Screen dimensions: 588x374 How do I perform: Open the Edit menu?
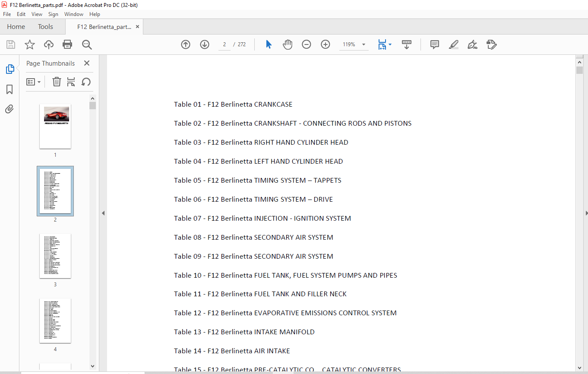click(x=21, y=14)
